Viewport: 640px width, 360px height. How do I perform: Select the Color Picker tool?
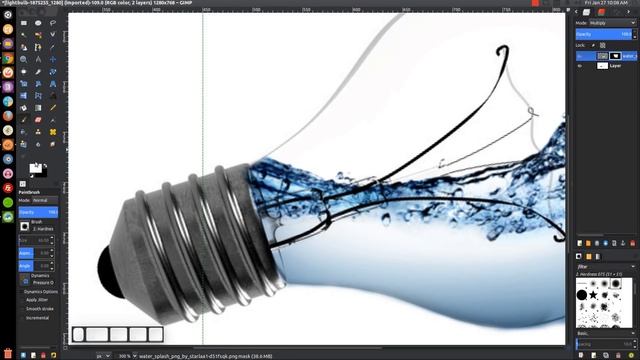(x=53, y=47)
